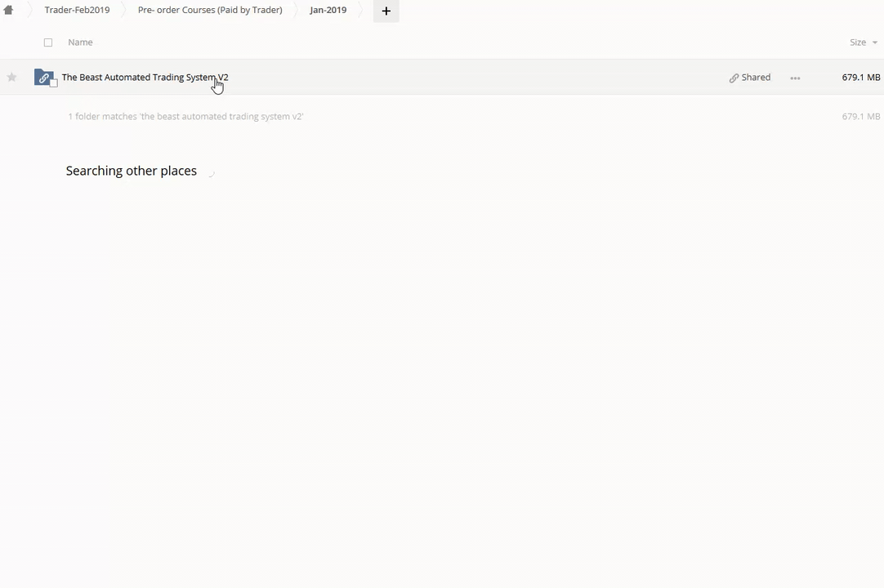Star The Beast Automated Trading System V2

tap(12, 78)
